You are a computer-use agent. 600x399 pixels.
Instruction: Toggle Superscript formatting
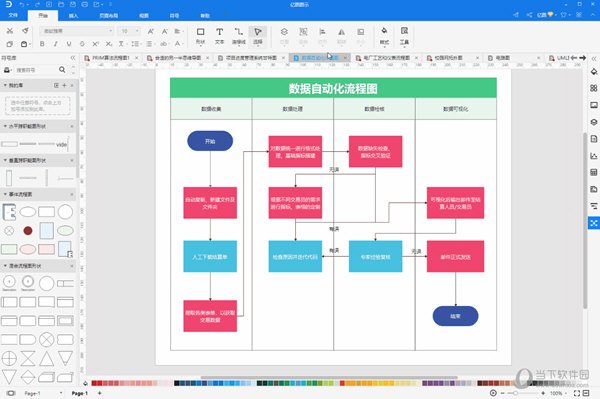tap(96, 44)
